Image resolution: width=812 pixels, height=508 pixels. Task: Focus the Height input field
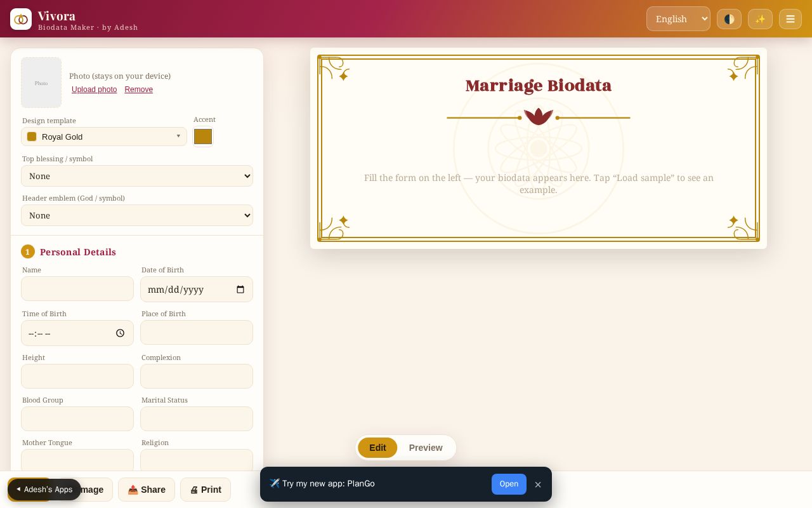[x=77, y=376]
